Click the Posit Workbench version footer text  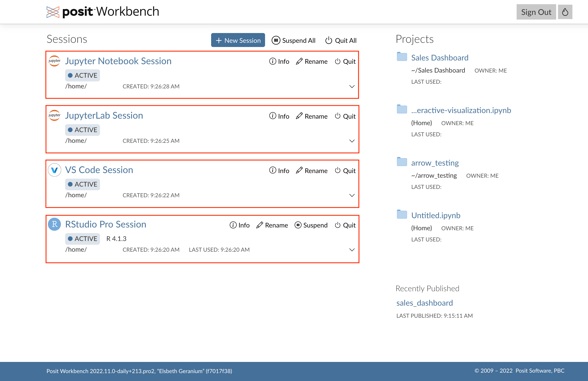(139, 371)
